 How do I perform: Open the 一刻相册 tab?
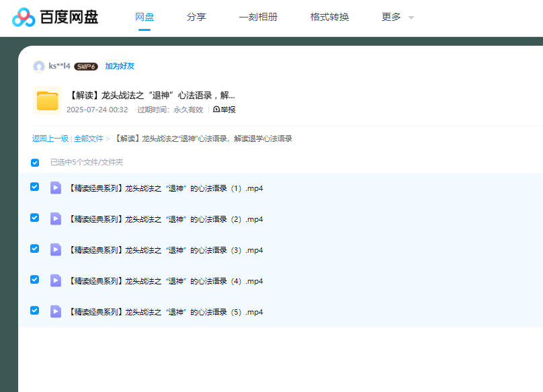(x=258, y=17)
